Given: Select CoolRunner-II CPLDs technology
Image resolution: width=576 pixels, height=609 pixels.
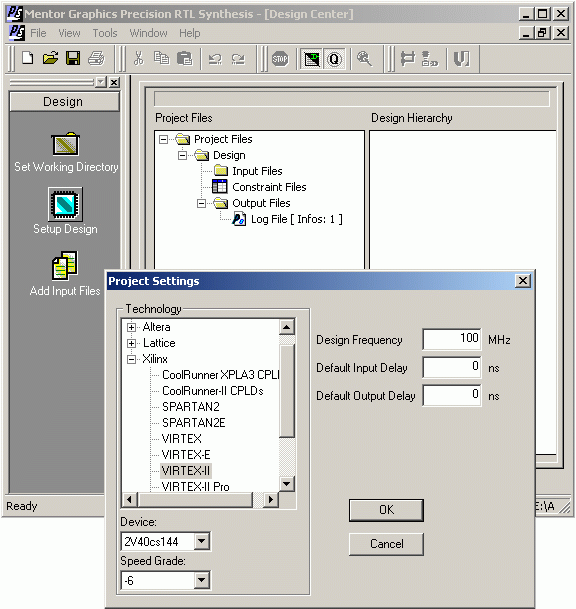Looking at the screenshot, I should click(212, 391).
